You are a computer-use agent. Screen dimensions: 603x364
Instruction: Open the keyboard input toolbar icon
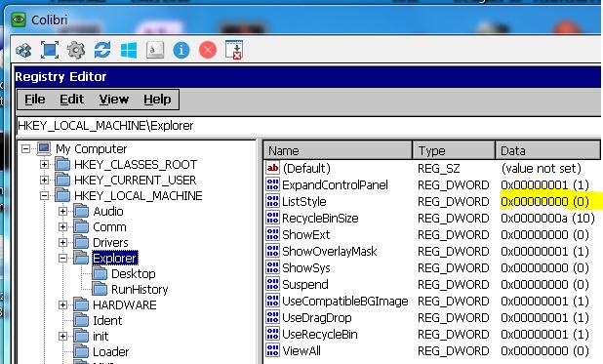pyautogui.click(x=155, y=50)
